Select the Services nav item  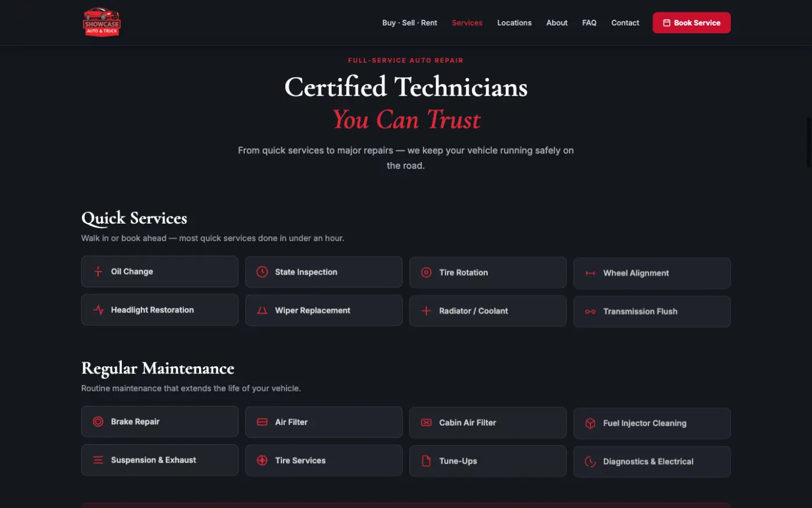[467, 23]
